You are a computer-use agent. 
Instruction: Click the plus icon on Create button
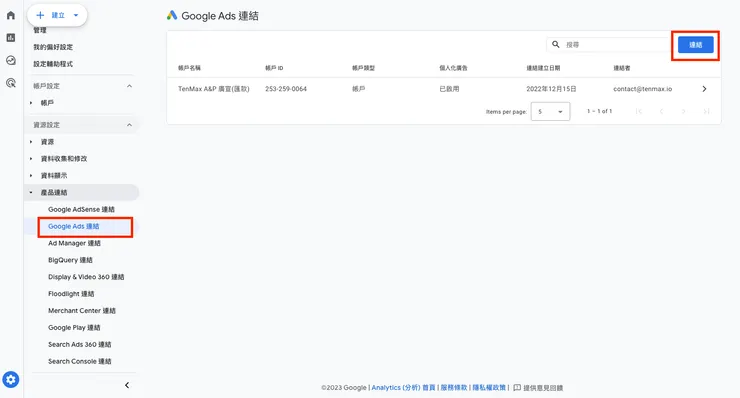pos(40,15)
